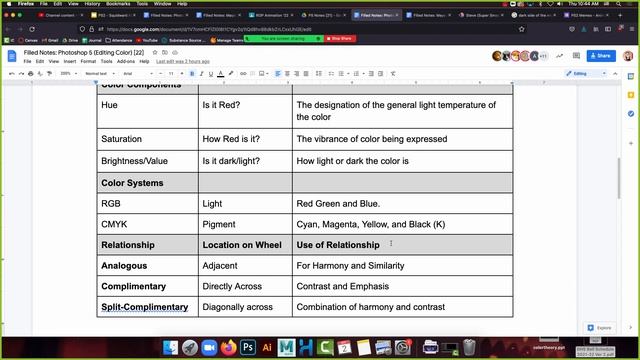Click the font size field
This screenshot has height=360, width=640.
171,73
